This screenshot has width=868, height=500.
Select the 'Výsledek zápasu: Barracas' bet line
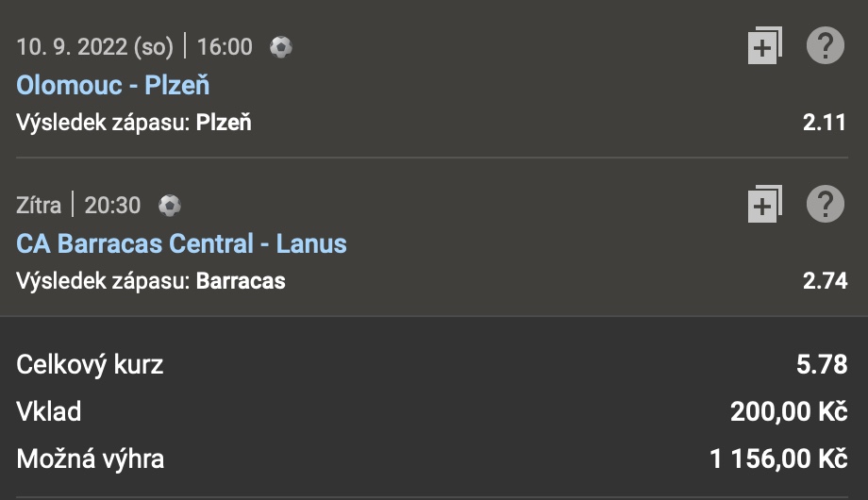coord(151,280)
